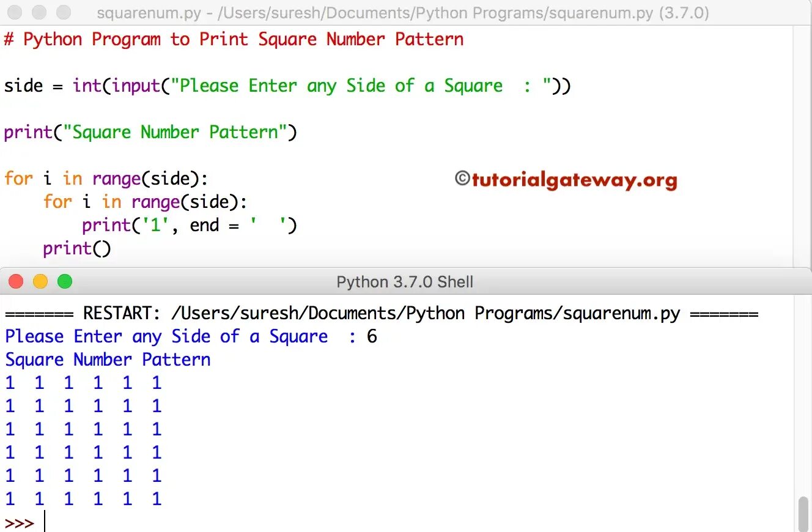The image size is (812, 532).
Task: Click the print("Square Number Pattern") code line
Action: (x=150, y=133)
